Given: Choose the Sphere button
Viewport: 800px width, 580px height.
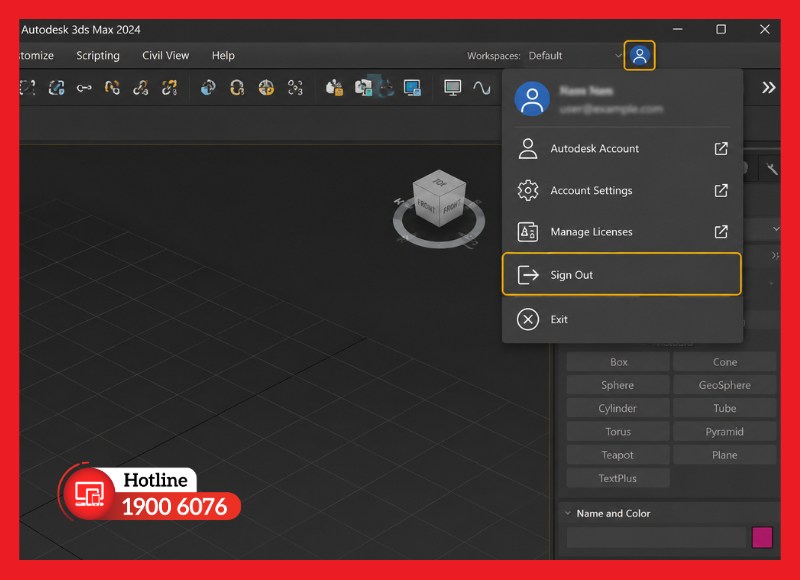Looking at the screenshot, I should [x=618, y=385].
